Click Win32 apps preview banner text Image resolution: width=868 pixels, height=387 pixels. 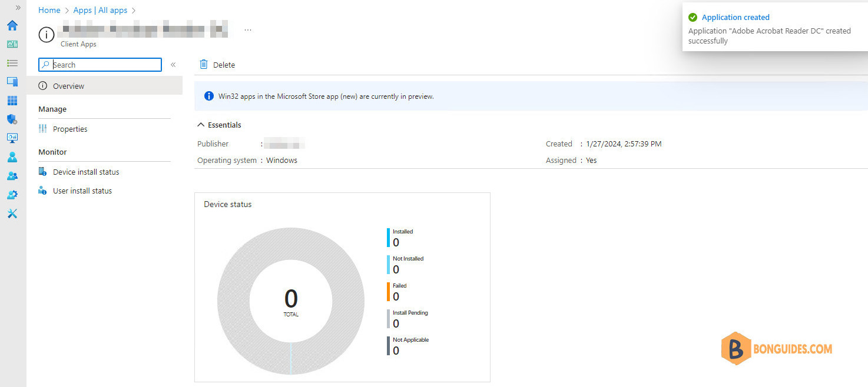coord(326,96)
